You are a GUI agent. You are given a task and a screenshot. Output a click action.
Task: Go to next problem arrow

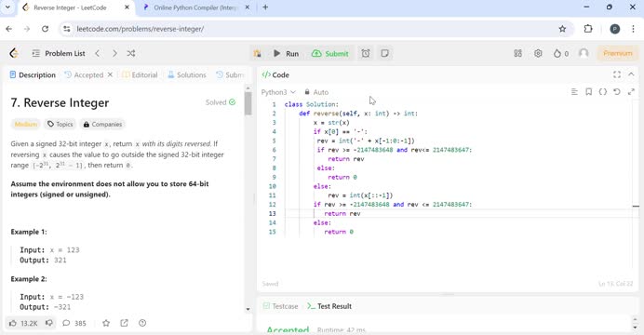(114, 53)
